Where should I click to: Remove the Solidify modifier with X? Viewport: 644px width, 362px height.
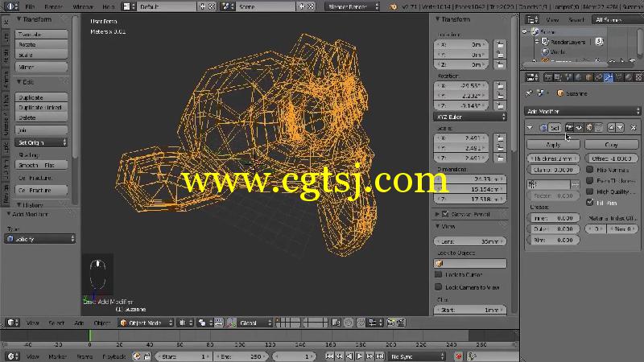(x=634, y=128)
